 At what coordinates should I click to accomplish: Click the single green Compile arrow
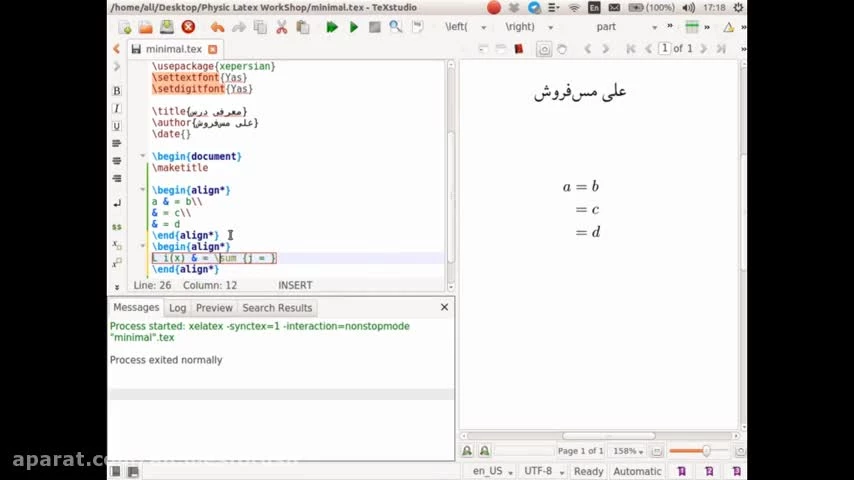click(x=354, y=27)
